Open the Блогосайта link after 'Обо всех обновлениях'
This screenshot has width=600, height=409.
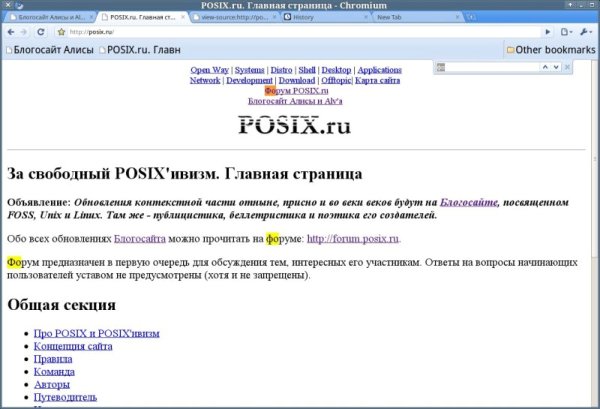140,239
